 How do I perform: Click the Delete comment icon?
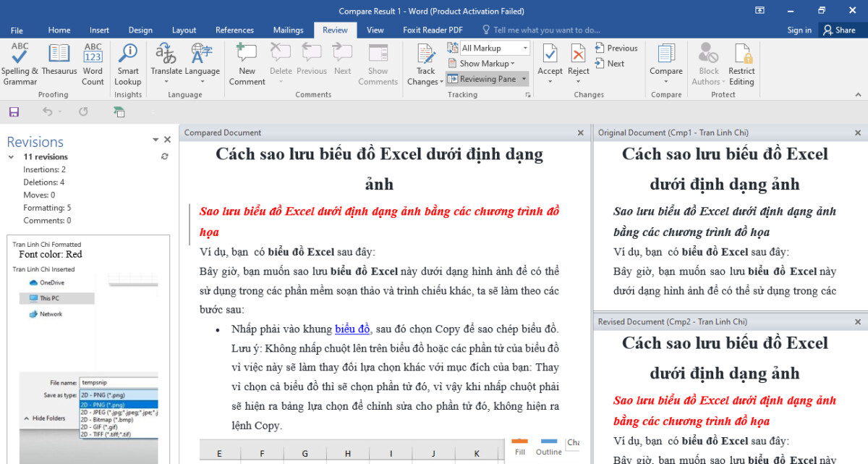[x=281, y=59]
